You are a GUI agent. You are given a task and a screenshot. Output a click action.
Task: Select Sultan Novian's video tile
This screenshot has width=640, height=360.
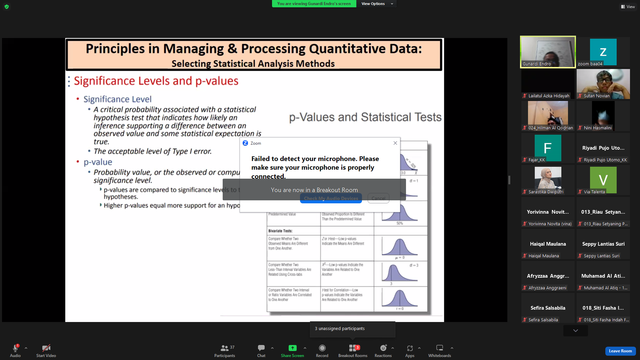click(603, 84)
